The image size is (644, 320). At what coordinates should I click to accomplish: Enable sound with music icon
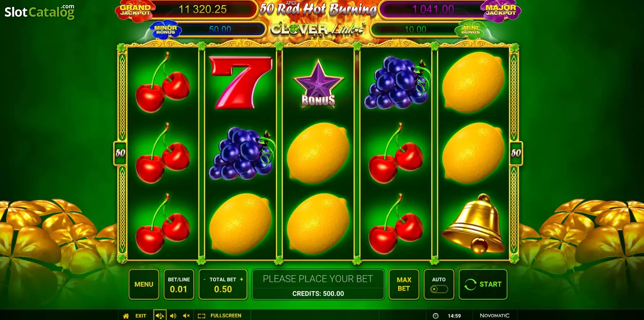[160, 316]
